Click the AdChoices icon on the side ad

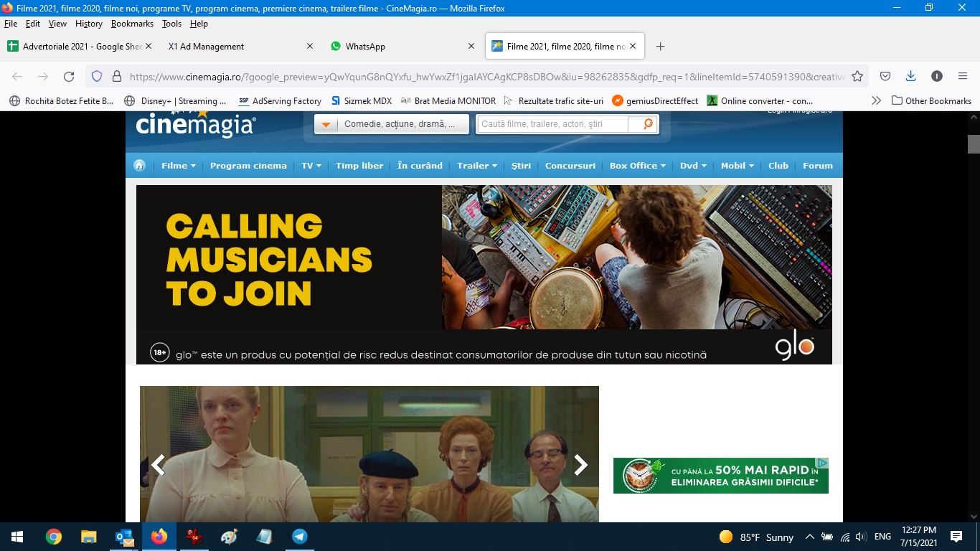[x=823, y=463]
